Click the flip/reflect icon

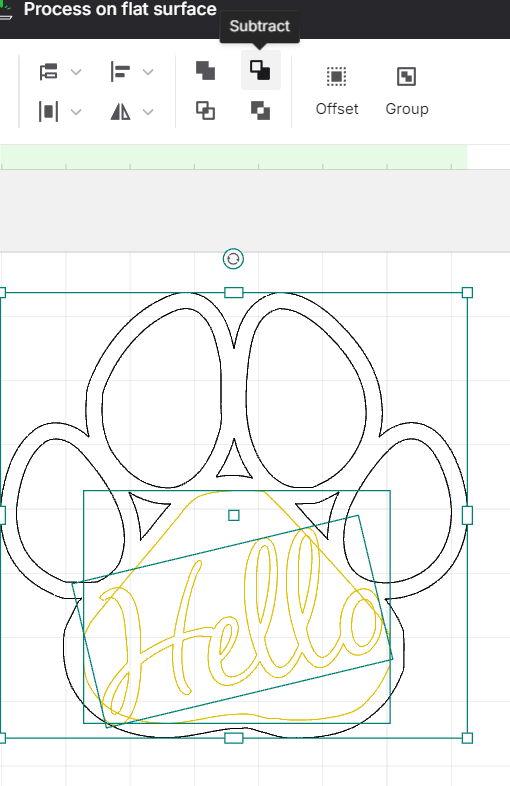tap(120, 111)
